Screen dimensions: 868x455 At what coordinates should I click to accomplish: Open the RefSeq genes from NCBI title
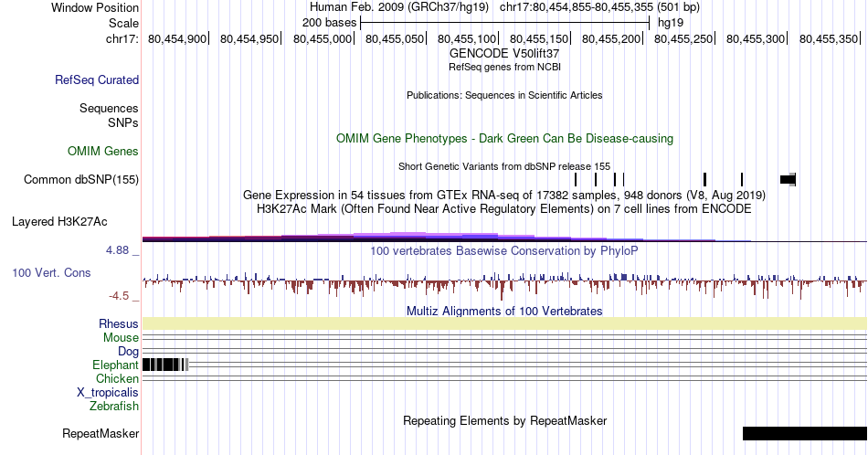click(504, 67)
